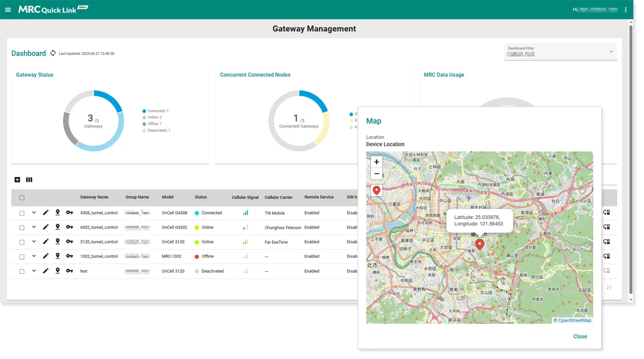Screen dimensions: 644x359
Task: Expand the 1002_tunnel_control row details
Action: (x=34, y=256)
